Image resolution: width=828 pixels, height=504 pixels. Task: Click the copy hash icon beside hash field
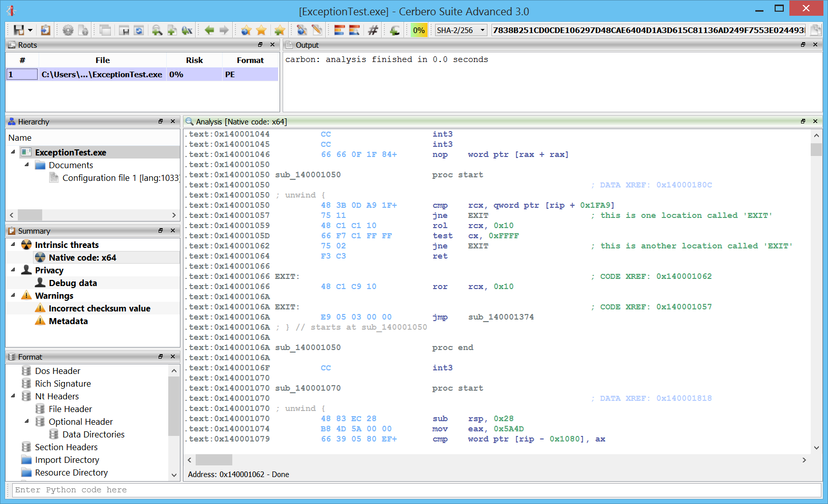pos(816,30)
